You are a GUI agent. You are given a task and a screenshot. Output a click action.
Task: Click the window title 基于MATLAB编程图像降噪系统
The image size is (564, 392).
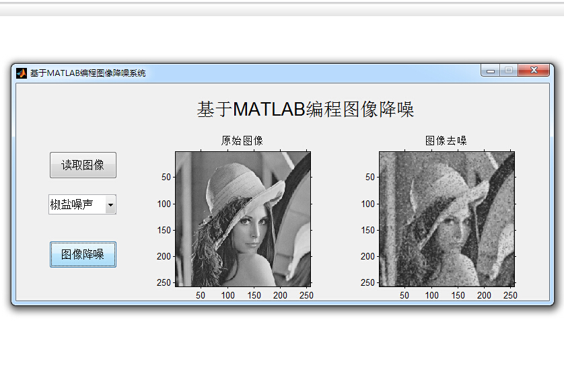pos(87,73)
